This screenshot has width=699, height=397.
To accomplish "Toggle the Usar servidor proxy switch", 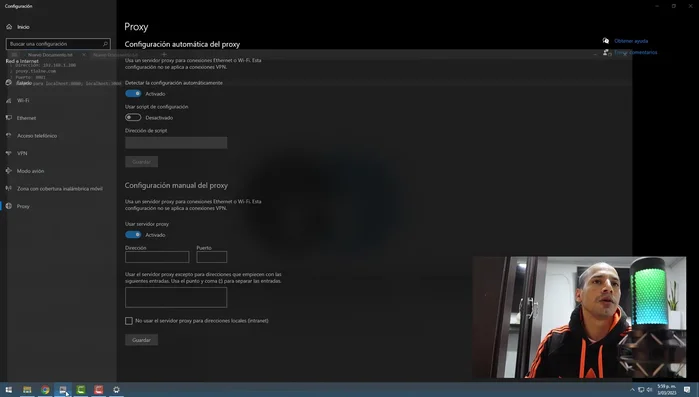I will (x=133, y=234).
